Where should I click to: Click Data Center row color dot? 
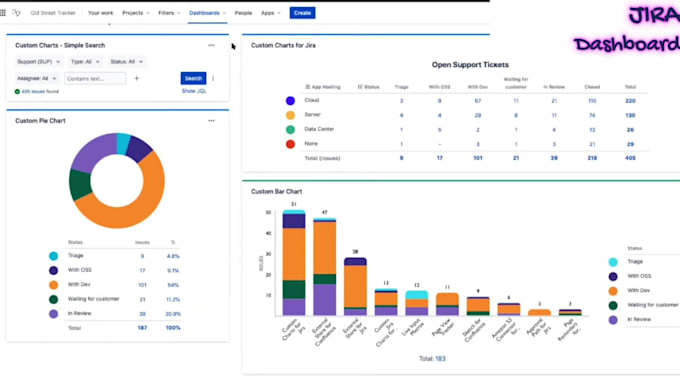(290, 129)
